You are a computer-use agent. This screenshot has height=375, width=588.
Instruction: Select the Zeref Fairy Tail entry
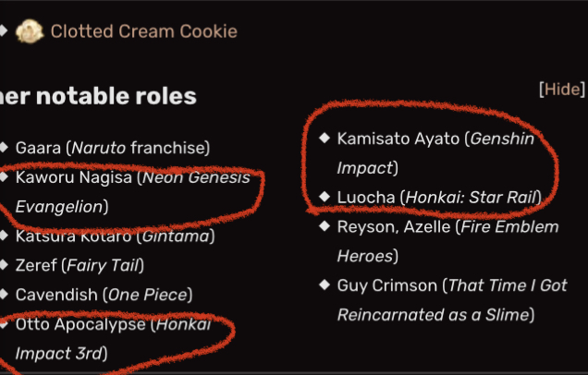pos(80,265)
